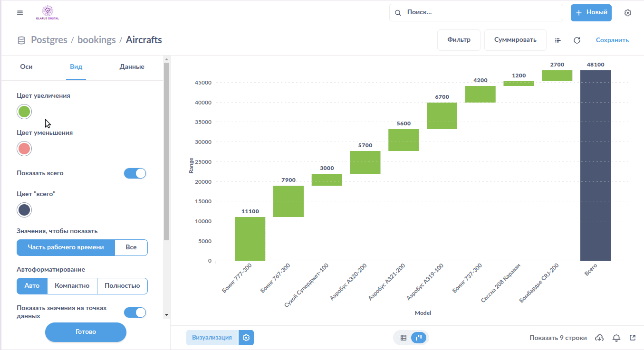Open the hamburger sidebar menu
644x350 pixels.
[x=20, y=13]
